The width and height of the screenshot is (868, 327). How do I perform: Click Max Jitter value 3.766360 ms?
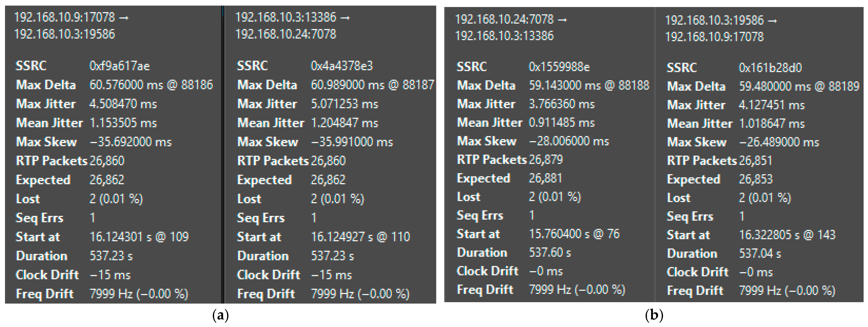click(561, 104)
